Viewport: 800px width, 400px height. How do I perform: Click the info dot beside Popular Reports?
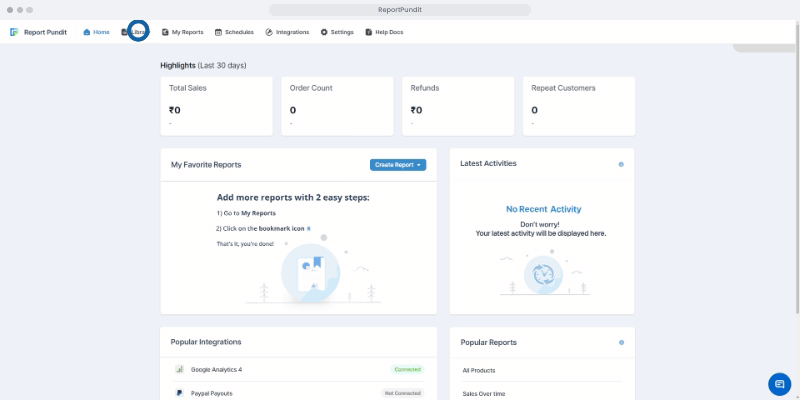pyautogui.click(x=621, y=342)
